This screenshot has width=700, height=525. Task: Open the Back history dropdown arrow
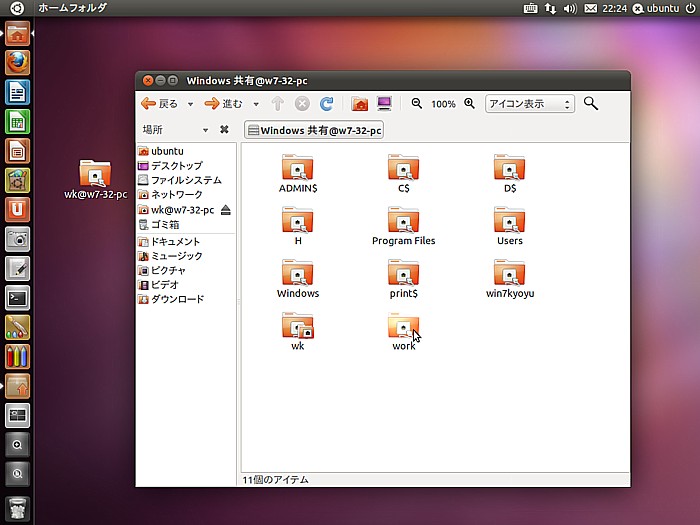(190, 104)
